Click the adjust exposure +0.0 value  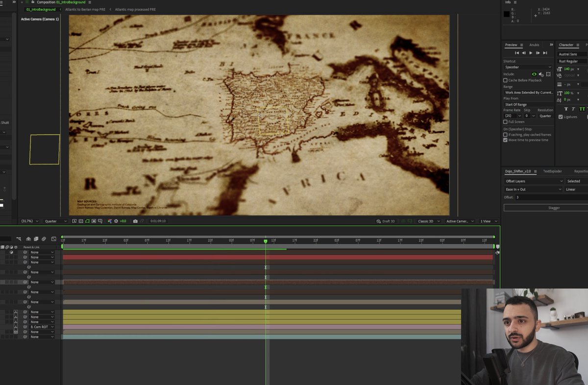point(123,221)
